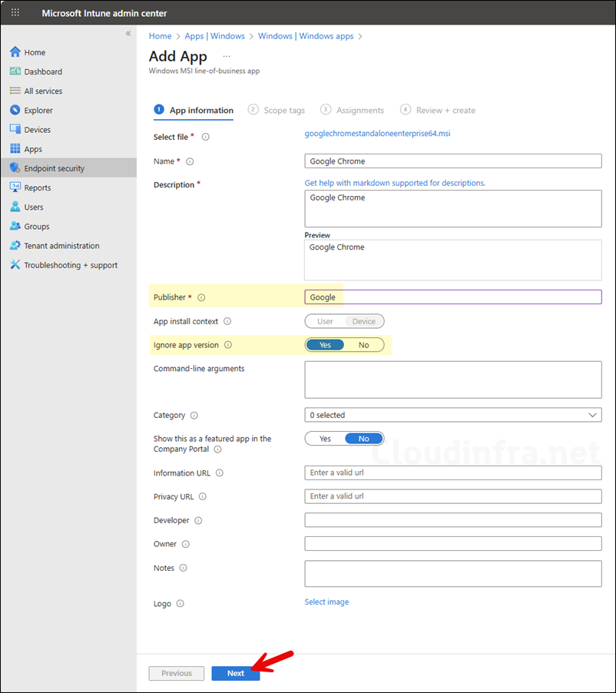616x693 pixels.
Task: Click the info icon beside Ignore app version
Action: pos(228,345)
